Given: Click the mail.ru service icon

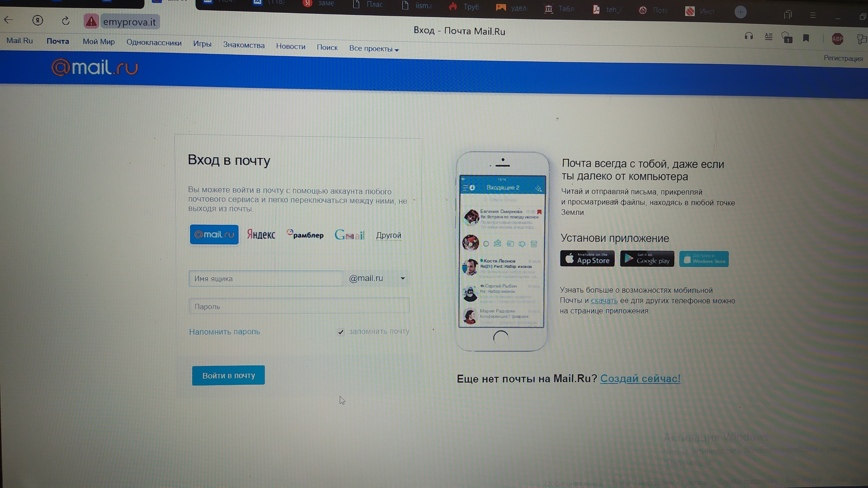Looking at the screenshot, I should click(214, 234).
